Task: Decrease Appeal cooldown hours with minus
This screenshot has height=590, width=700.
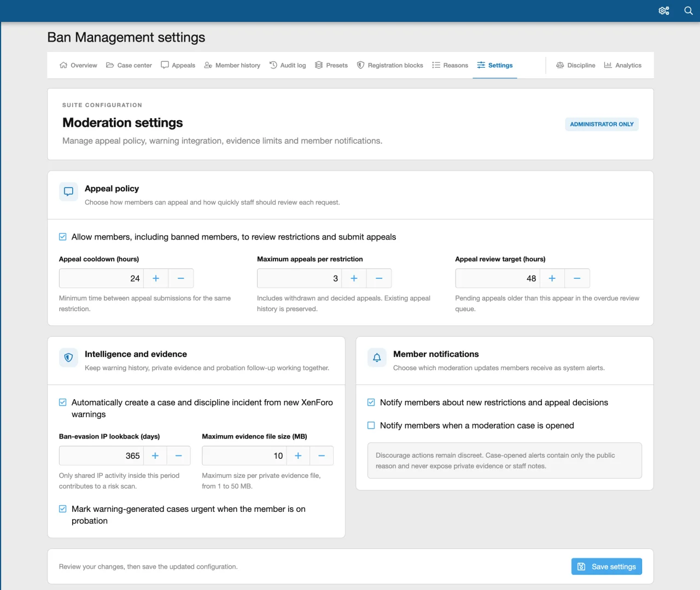Action: [181, 278]
